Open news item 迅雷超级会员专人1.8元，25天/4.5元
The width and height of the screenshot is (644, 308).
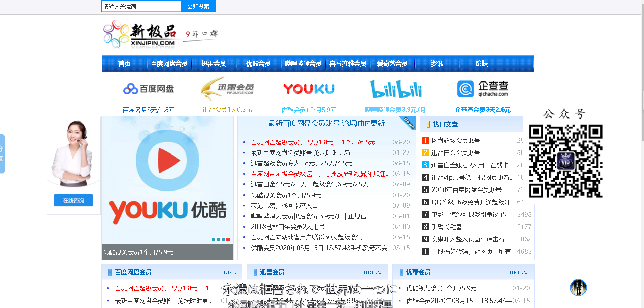tap(302, 163)
